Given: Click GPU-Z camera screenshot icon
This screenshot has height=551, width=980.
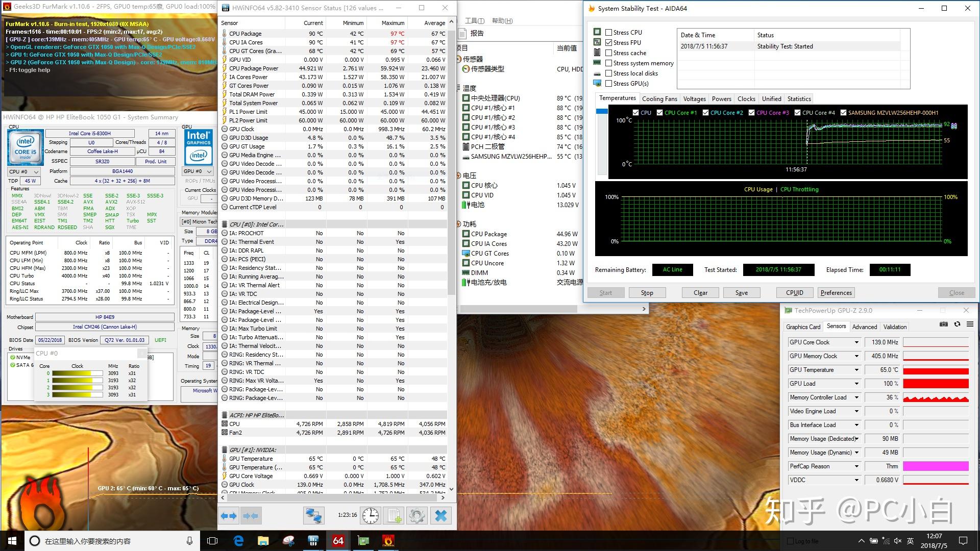Looking at the screenshot, I should click(944, 324).
